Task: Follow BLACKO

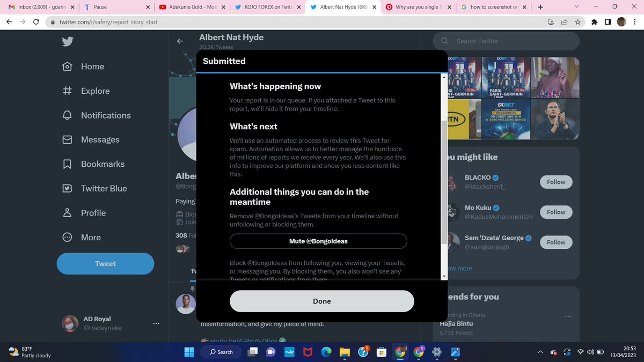Action: click(556, 182)
